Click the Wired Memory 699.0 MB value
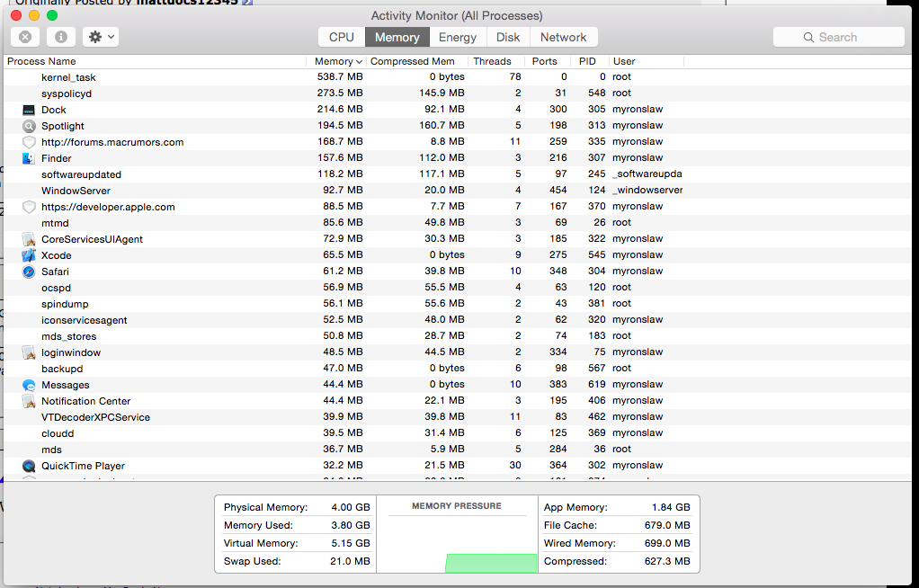Image resolution: width=919 pixels, height=588 pixels. [667, 543]
